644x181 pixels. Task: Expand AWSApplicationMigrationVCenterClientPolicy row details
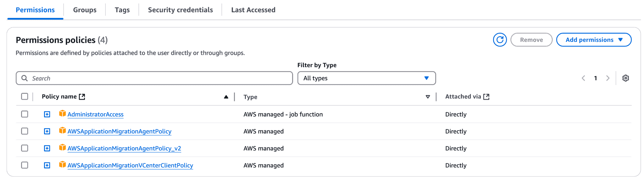coord(47,165)
